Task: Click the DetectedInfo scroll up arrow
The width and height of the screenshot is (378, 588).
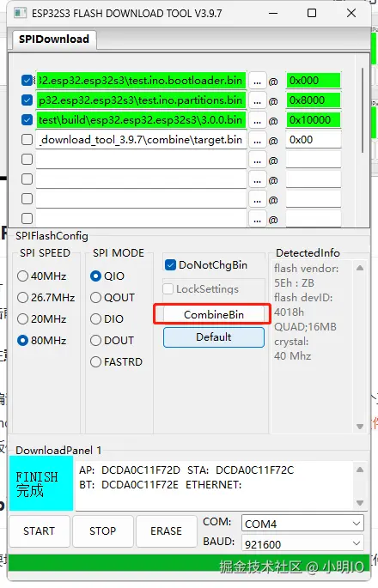Action: coord(360,268)
